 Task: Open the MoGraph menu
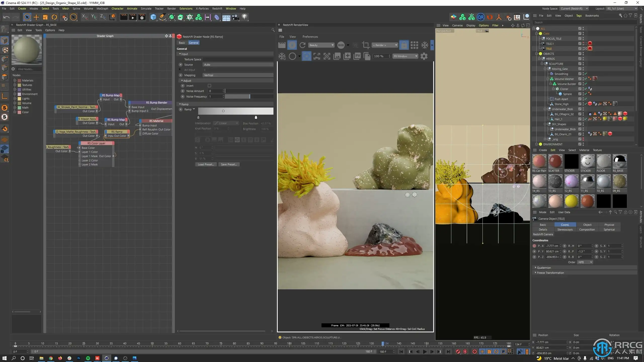(102, 9)
